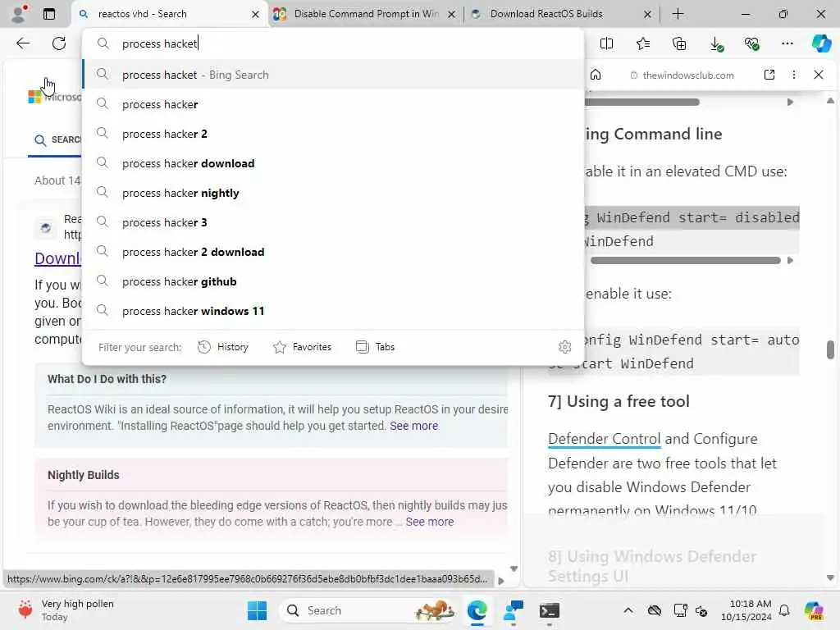Filter search by Tabs
The image size is (840, 630).
[376, 347]
